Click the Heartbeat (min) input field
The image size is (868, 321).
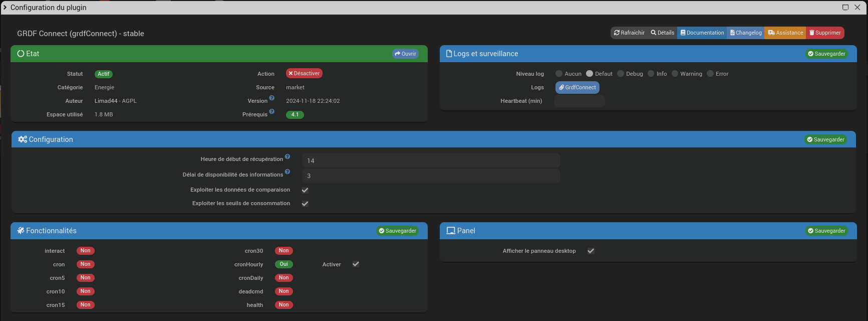pyautogui.click(x=580, y=101)
